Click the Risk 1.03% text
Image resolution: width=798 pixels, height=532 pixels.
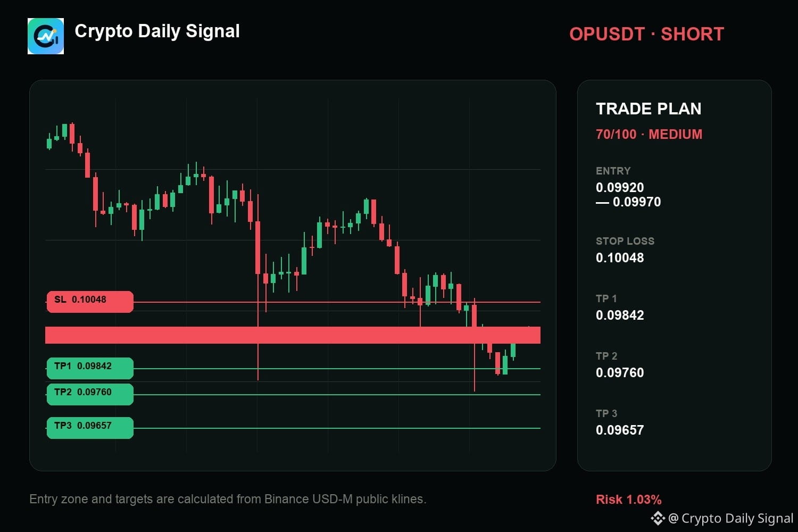pos(629,500)
